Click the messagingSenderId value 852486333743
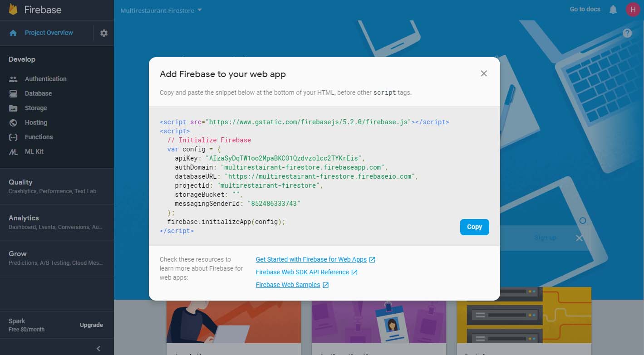644x355 pixels. [x=274, y=204]
